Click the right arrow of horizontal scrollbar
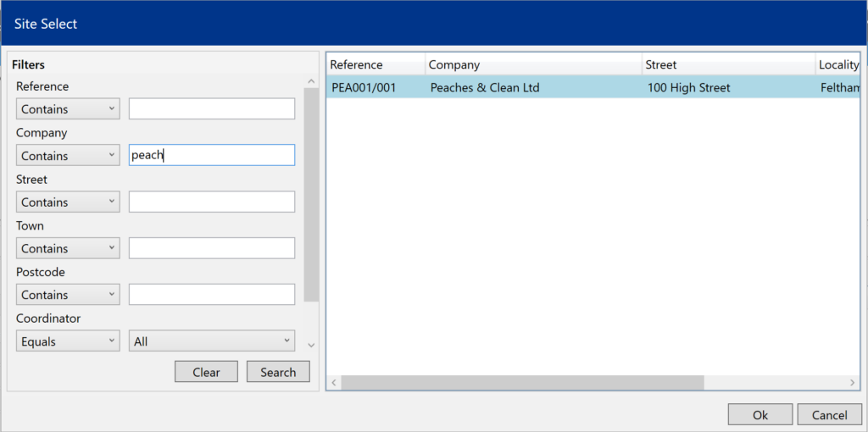The height and width of the screenshot is (432, 868). [853, 383]
